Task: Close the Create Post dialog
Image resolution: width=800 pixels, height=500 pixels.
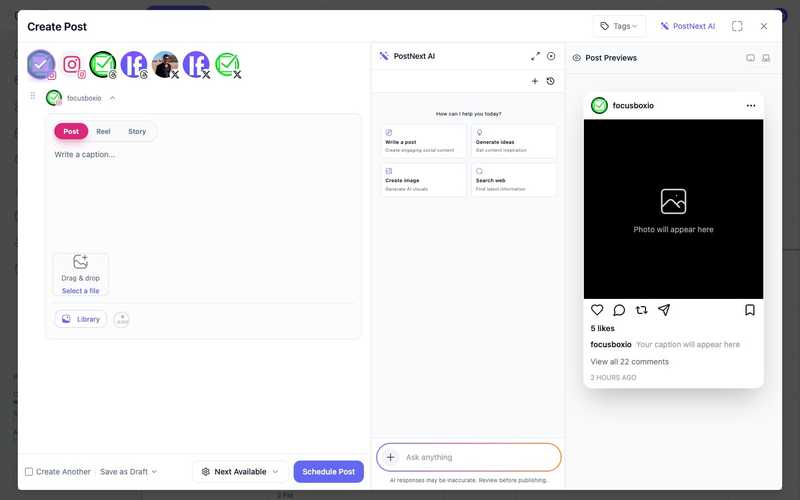Action: click(764, 26)
